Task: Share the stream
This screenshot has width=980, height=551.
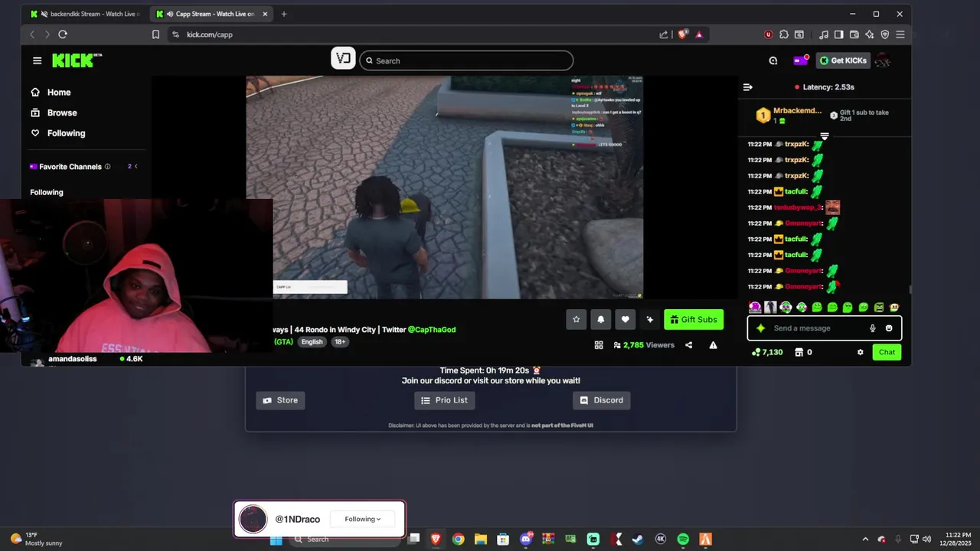Action: point(688,345)
